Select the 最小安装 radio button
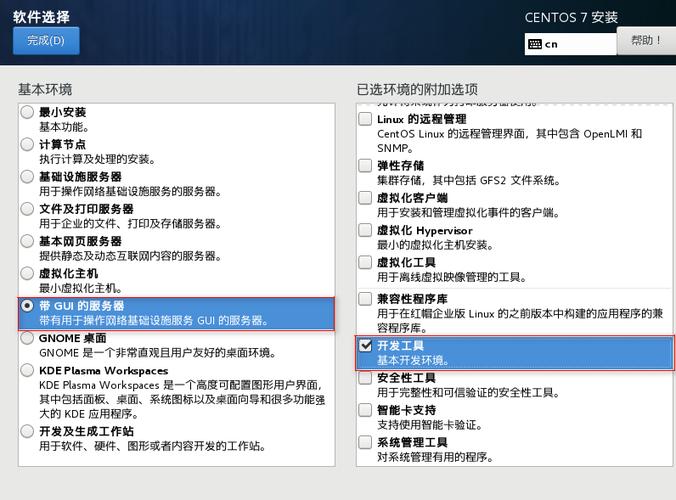Image resolution: width=676 pixels, height=500 pixels. click(27, 112)
